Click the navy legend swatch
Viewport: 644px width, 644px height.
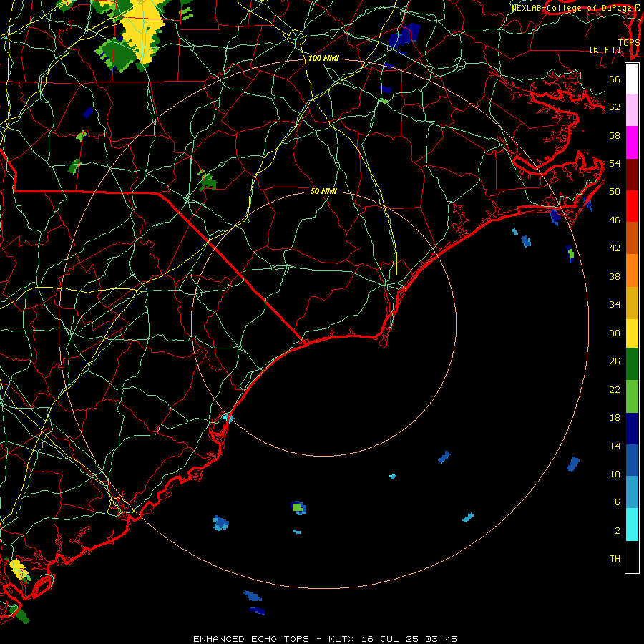click(632, 429)
